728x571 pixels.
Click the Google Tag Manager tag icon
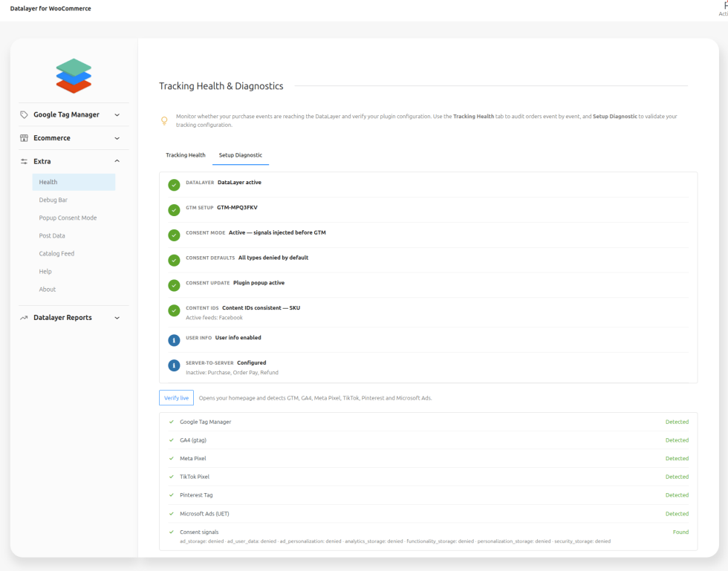pyautogui.click(x=24, y=114)
